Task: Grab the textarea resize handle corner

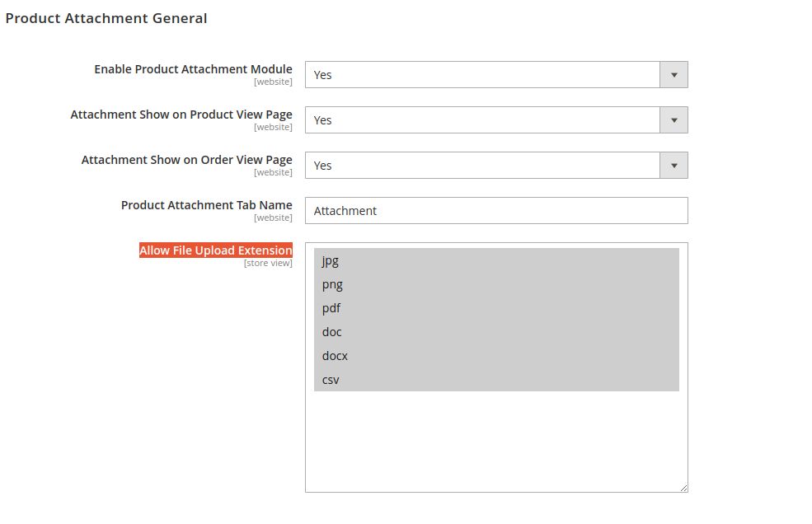Action: 683,488
